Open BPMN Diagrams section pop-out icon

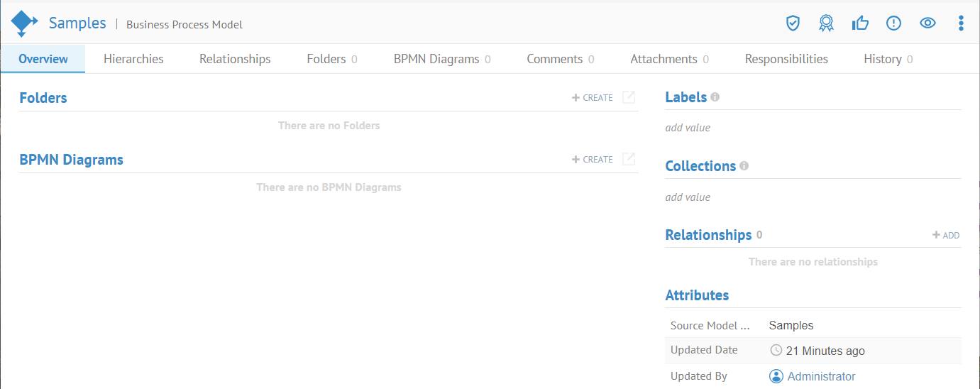coord(629,160)
